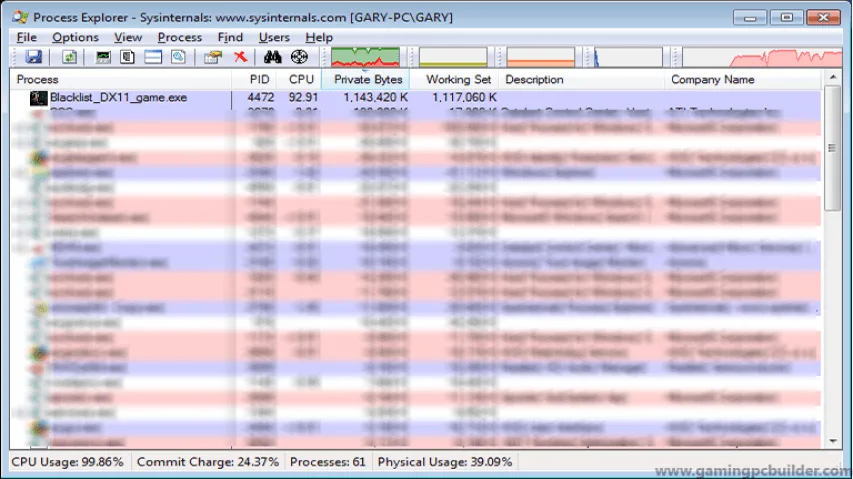Screen dimensions: 853x479
Task: Click the Save toolbar icon
Action: pos(34,57)
